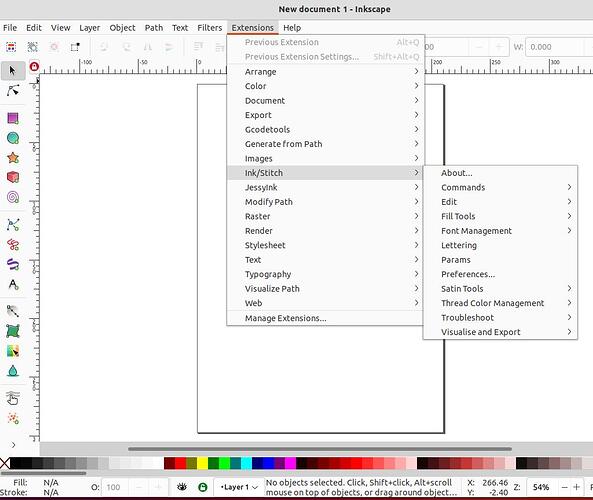
Task: Show more tools via toolbox chevron
Action: [13, 445]
